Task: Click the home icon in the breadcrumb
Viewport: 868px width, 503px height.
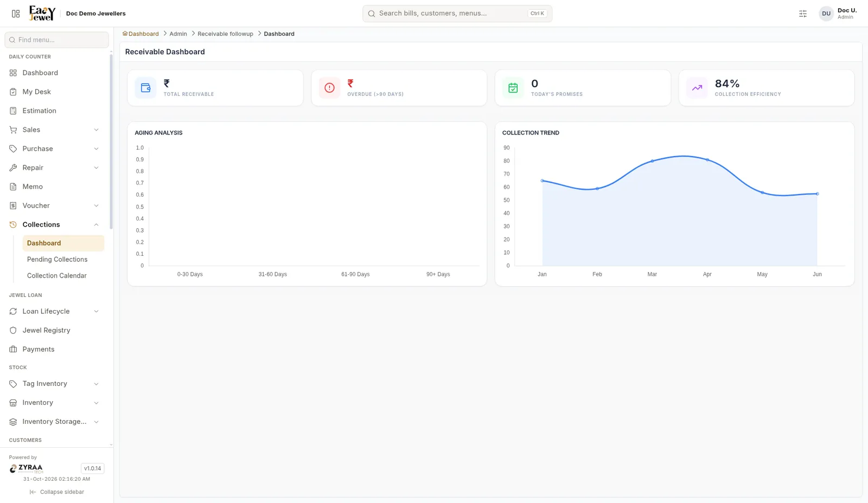Action: point(125,34)
